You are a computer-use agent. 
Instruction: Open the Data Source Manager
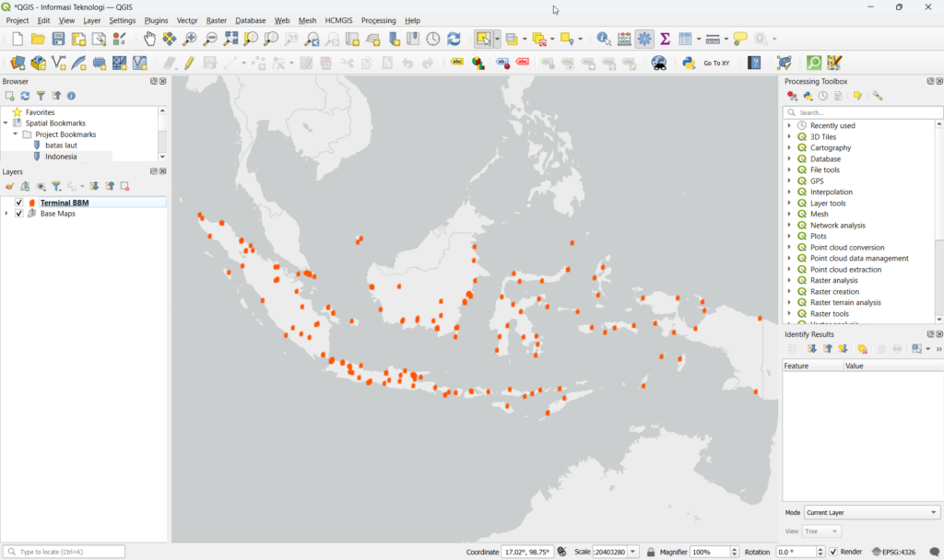tap(17, 63)
